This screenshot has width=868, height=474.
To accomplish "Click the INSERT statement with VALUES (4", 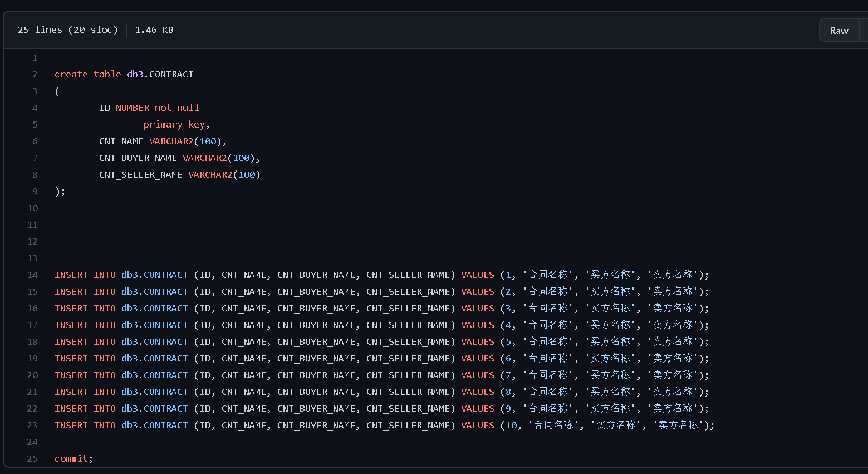I will point(382,325).
